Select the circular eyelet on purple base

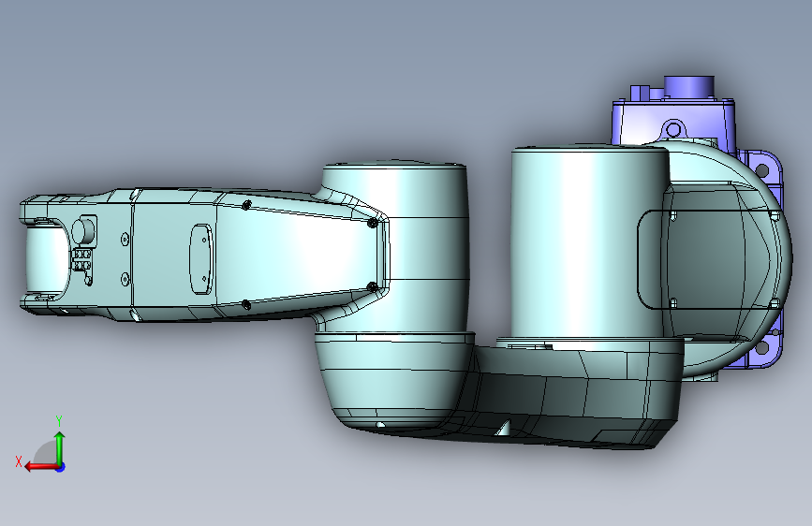(x=673, y=129)
